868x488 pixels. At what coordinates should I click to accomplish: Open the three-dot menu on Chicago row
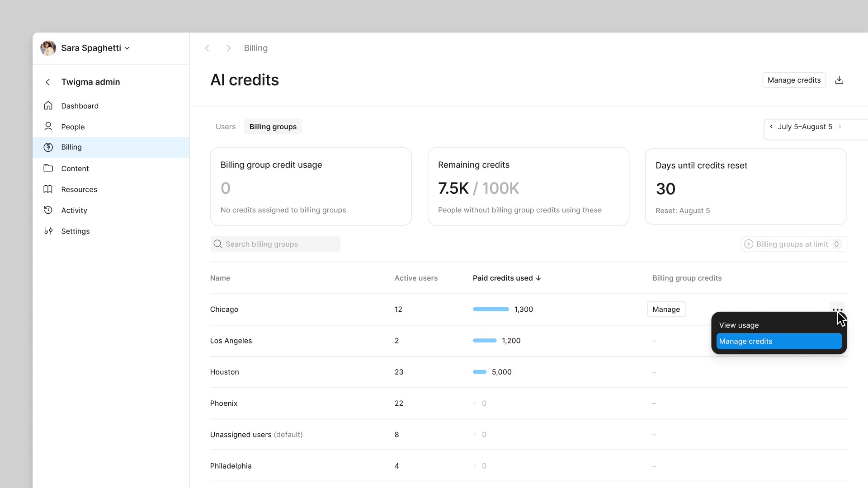click(x=838, y=309)
